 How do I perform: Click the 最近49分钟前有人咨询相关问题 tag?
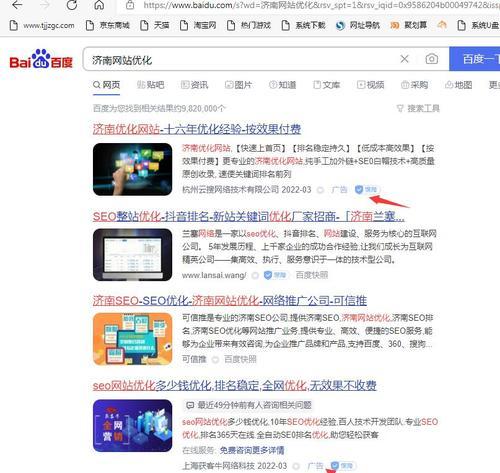249,405
